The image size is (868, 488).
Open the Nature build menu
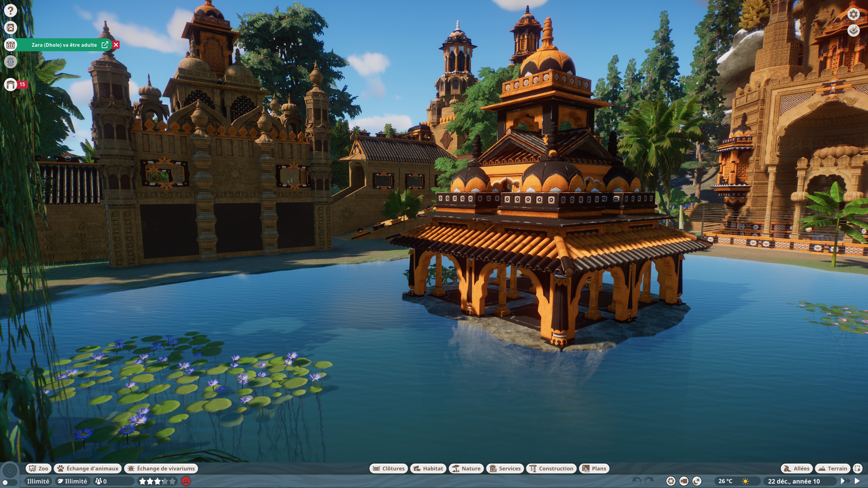tap(467, 468)
